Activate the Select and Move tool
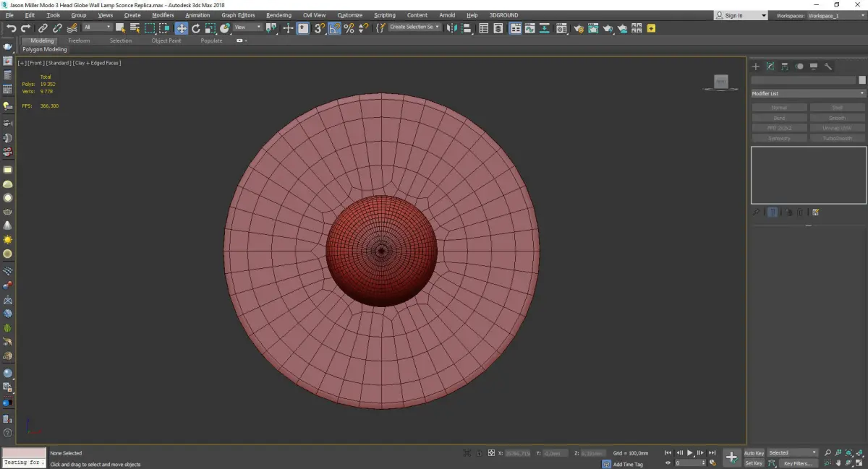The image size is (868, 469). pos(181,28)
